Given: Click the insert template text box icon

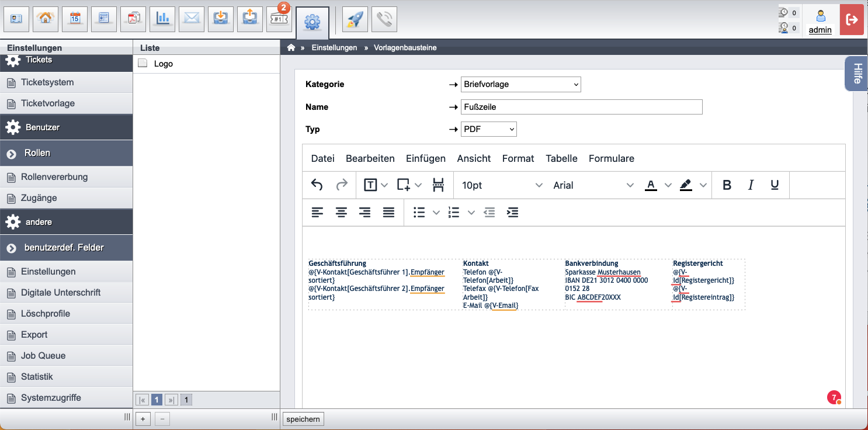Looking at the screenshot, I should (x=370, y=185).
